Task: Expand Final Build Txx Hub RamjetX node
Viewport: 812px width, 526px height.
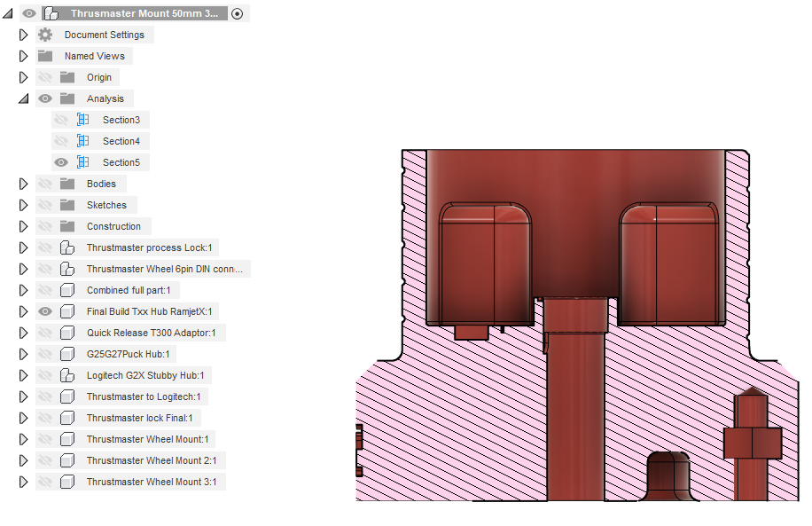Action: click(x=23, y=311)
